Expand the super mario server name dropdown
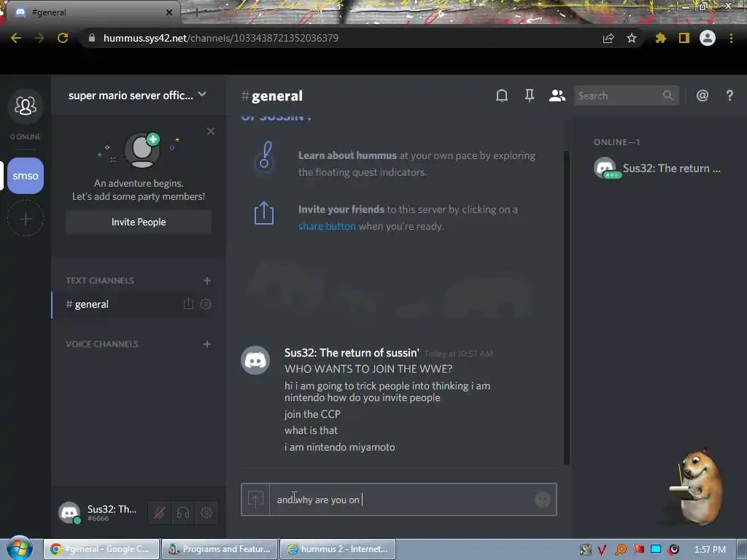The width and height of the screenshot is (747, 560). point(202,94)
